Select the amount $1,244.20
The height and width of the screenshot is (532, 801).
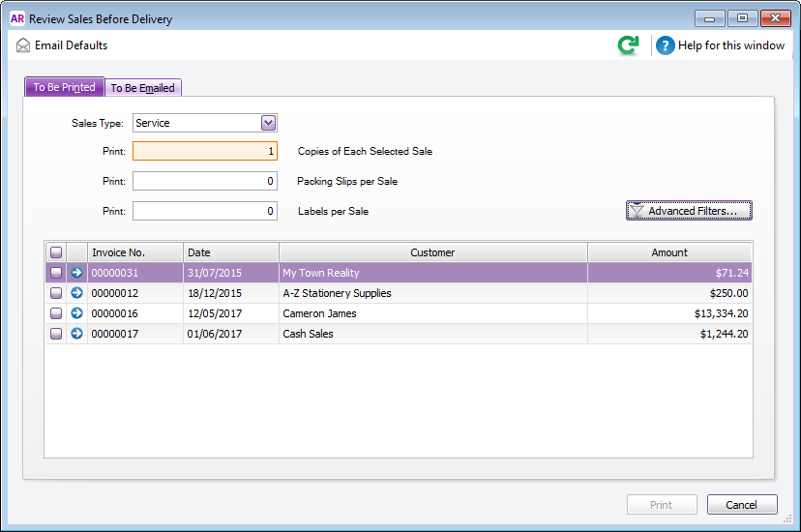[669, 334]
